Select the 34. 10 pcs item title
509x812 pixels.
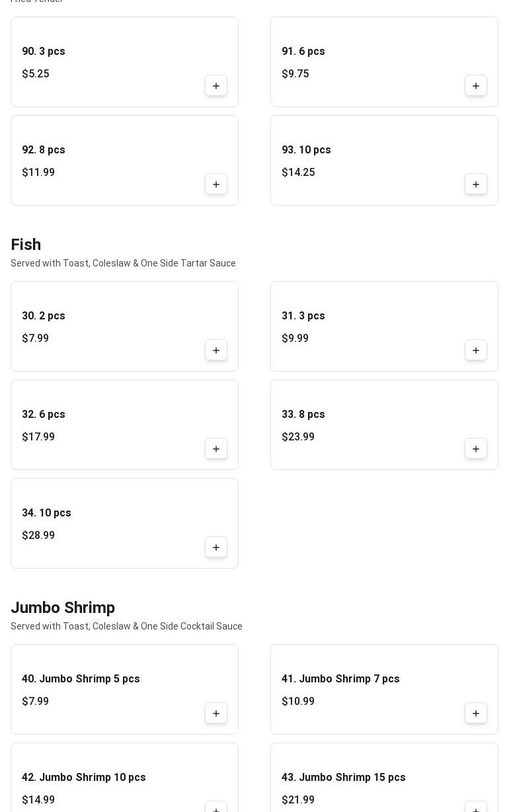pos(46,513)
